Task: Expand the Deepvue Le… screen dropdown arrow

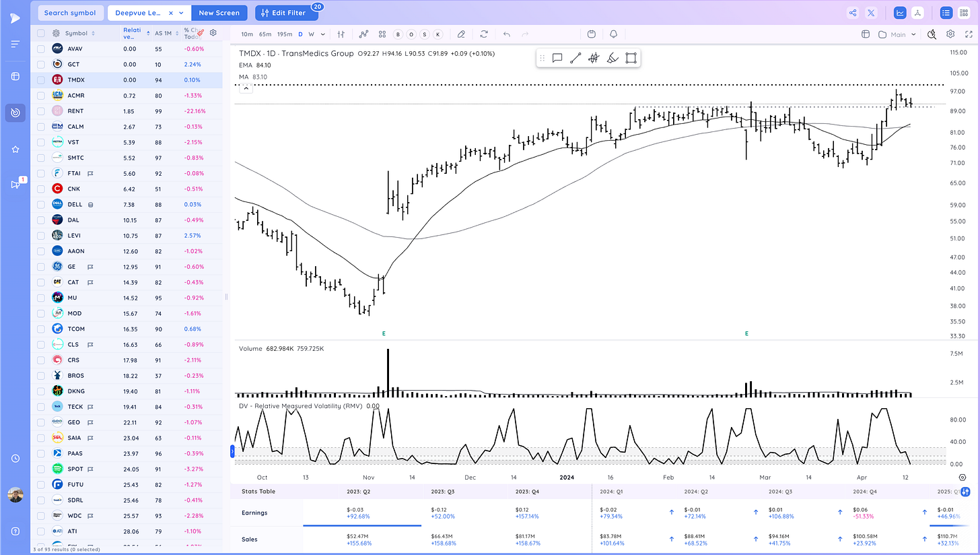Action: pos(182,13)
